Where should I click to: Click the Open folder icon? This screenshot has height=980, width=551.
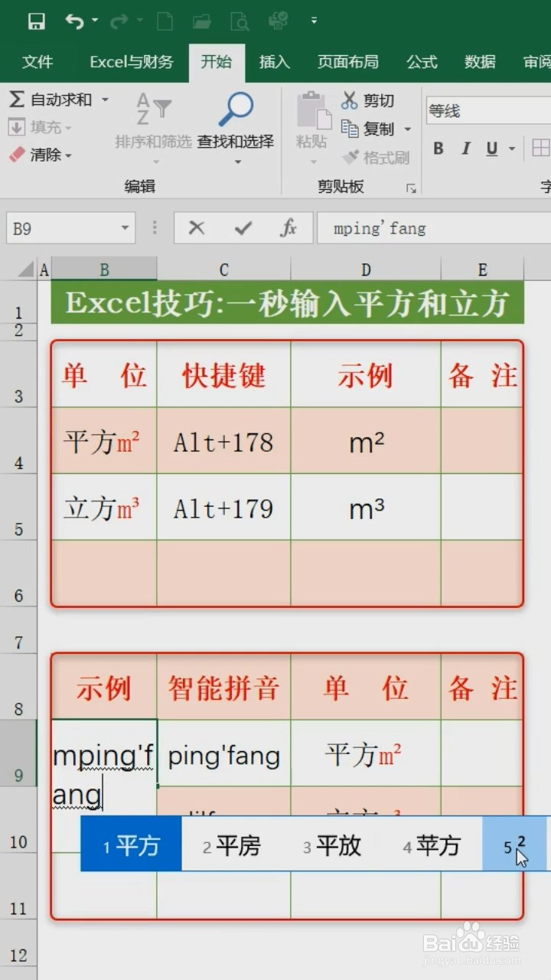[x=202, y=21]
